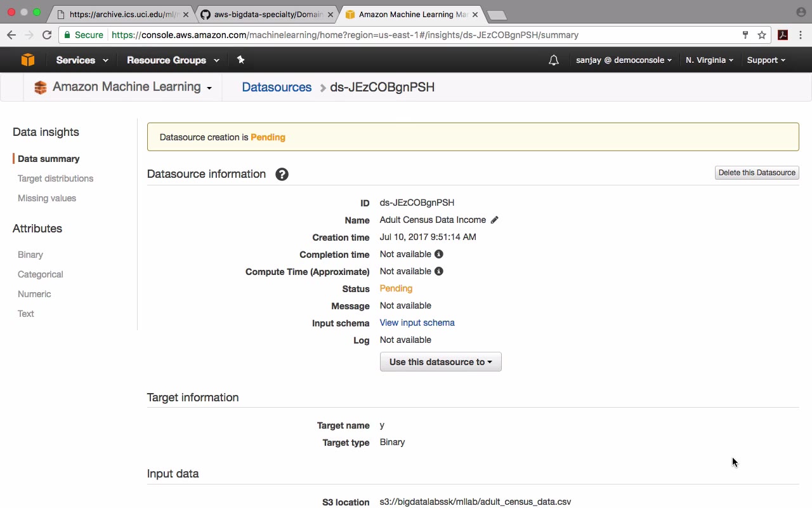The height and width of the screenshot is (508, 812).
Task: Select Data summary in the sidebar
Action: 49,159
